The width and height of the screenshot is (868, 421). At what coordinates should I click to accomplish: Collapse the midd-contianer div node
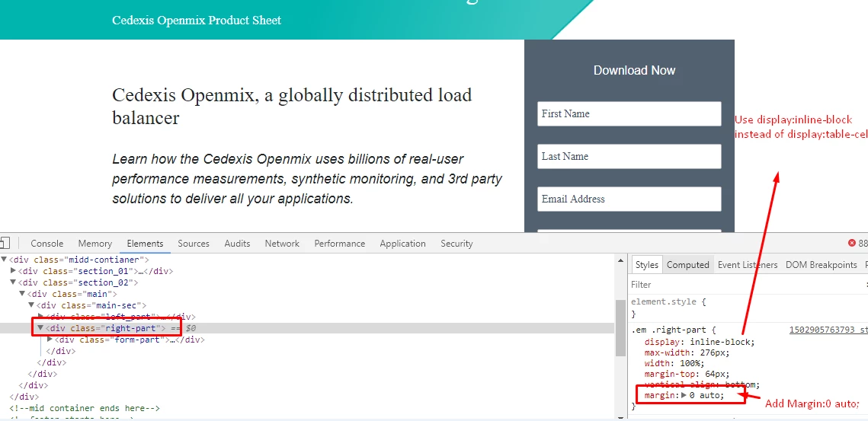[4, 260]
